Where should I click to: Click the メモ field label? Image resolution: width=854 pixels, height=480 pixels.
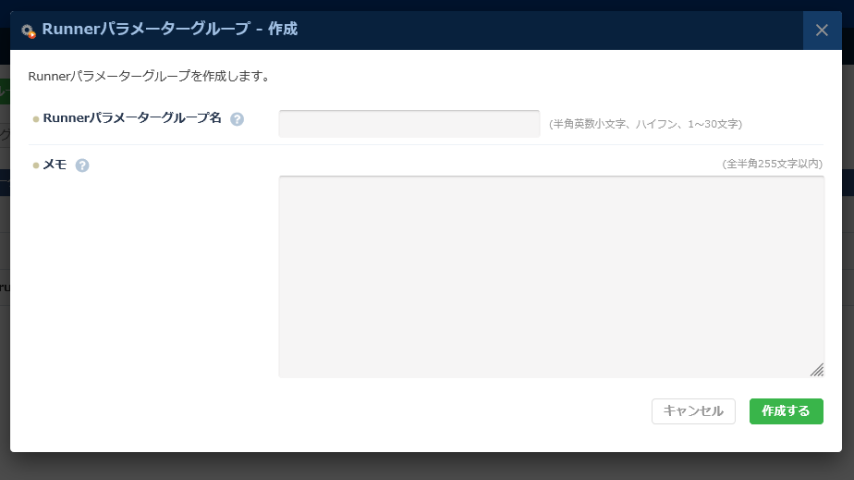55,165
